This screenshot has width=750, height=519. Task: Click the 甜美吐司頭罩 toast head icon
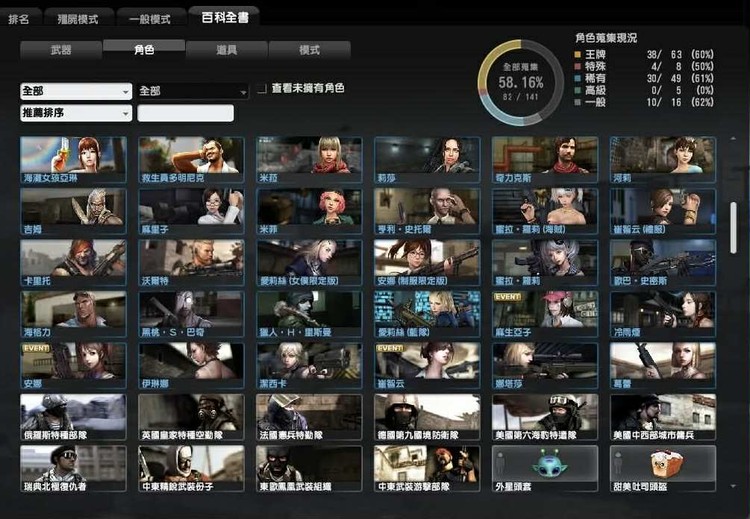pyautogui.click(x=666, y=463)
